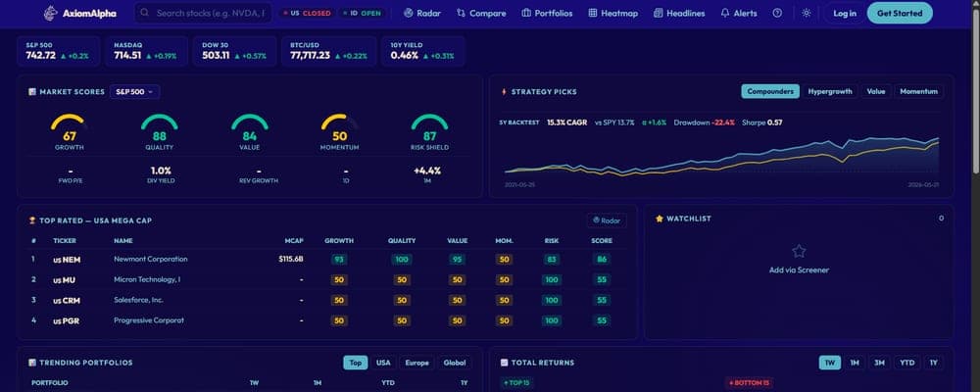Open the PGR ticker row

point(327,320)
